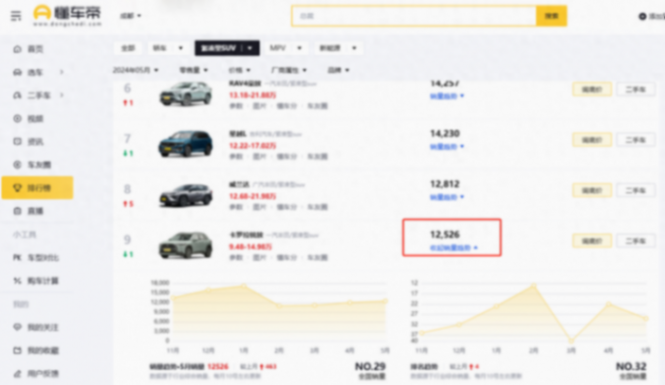Click 二手车 button in the 威兰达 row

pos(635,190)
